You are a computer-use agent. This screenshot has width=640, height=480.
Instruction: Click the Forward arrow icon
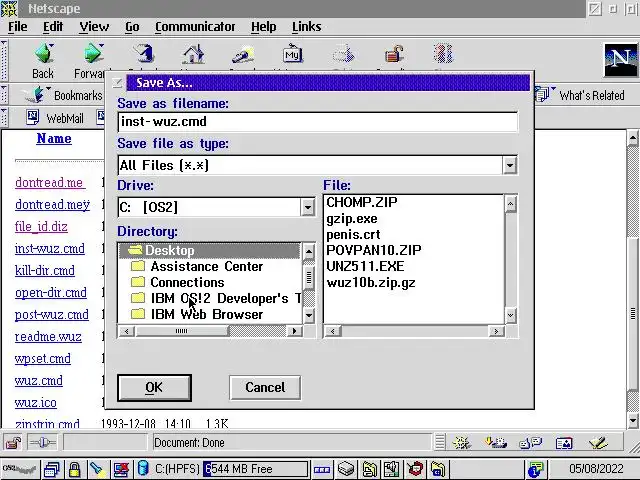pos(93,53)
